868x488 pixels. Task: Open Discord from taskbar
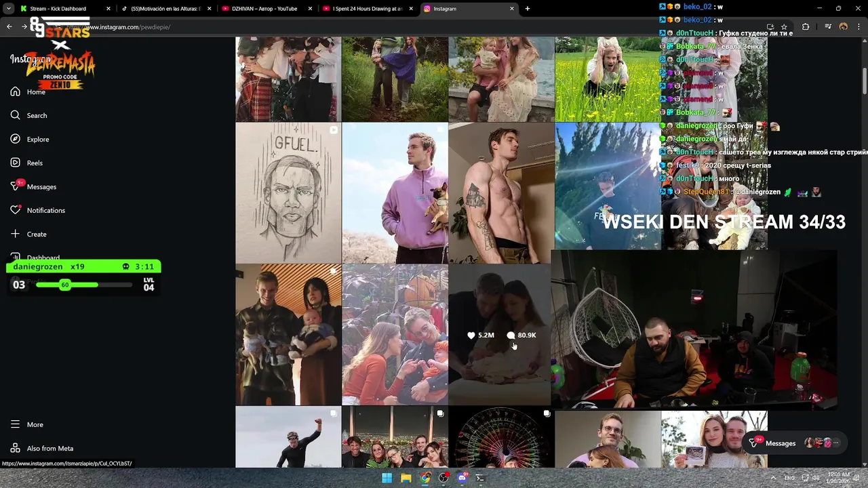462,478
